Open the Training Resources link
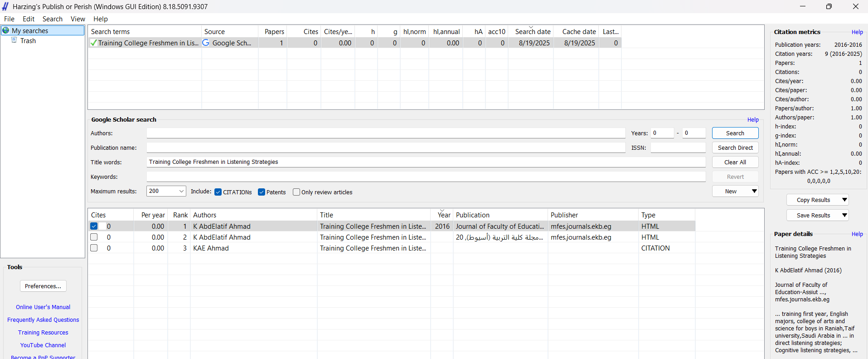 point(43,332)
